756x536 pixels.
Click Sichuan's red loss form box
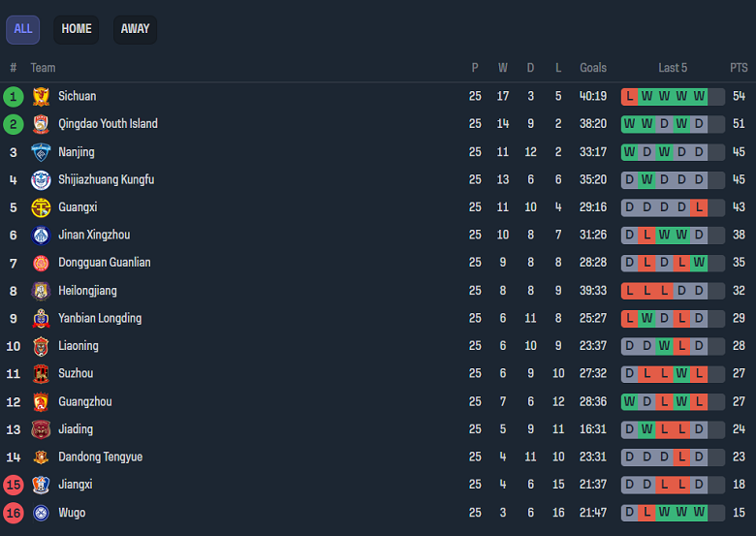click(x=629, y=96)
